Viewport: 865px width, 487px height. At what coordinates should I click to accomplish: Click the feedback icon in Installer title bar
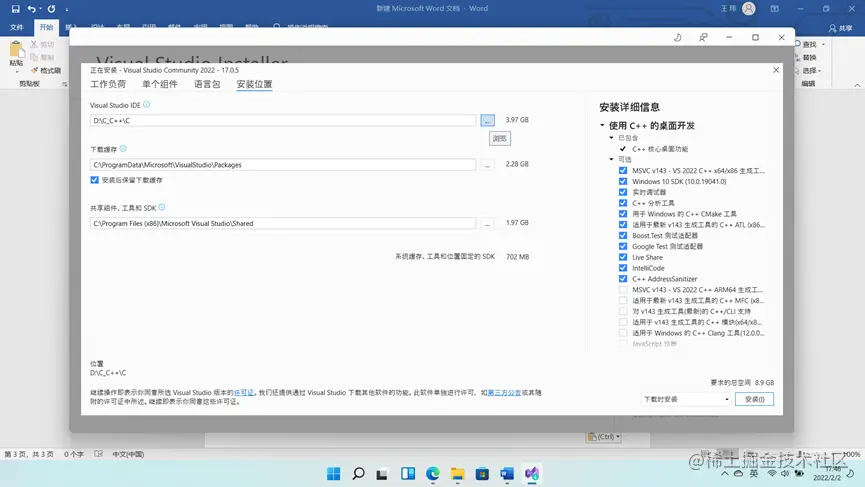pyautogui.click(x=703, y=38)
